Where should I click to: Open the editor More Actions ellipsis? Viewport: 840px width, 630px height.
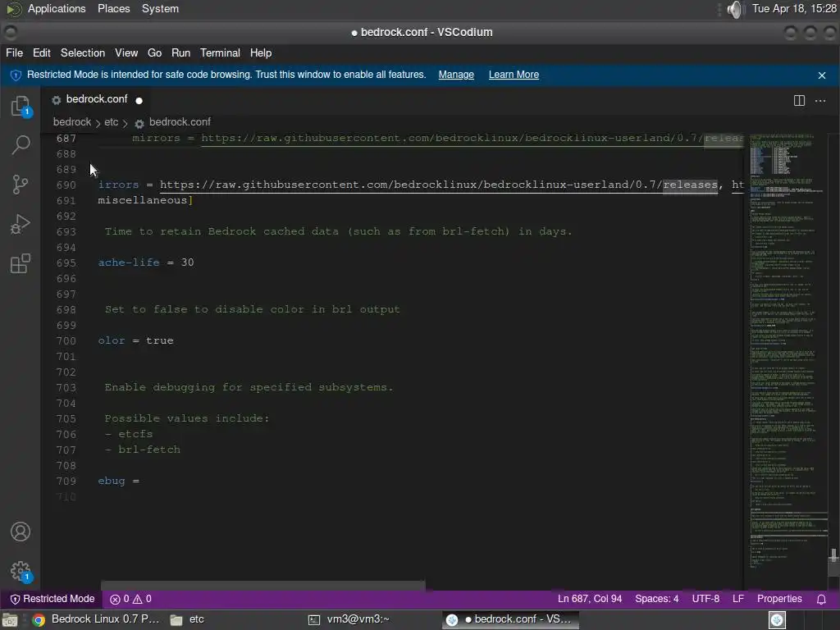(x=820, y=101)
